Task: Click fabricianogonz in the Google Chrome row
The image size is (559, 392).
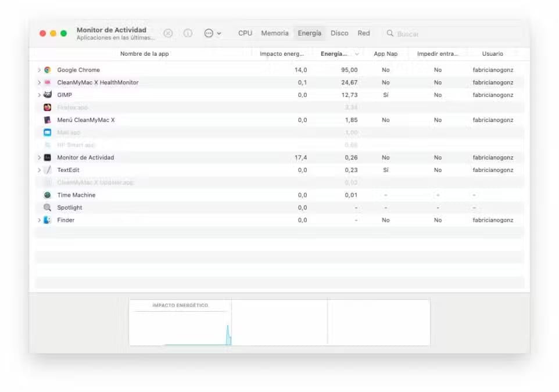Action: pyautogui.click(x=493, y=70)
